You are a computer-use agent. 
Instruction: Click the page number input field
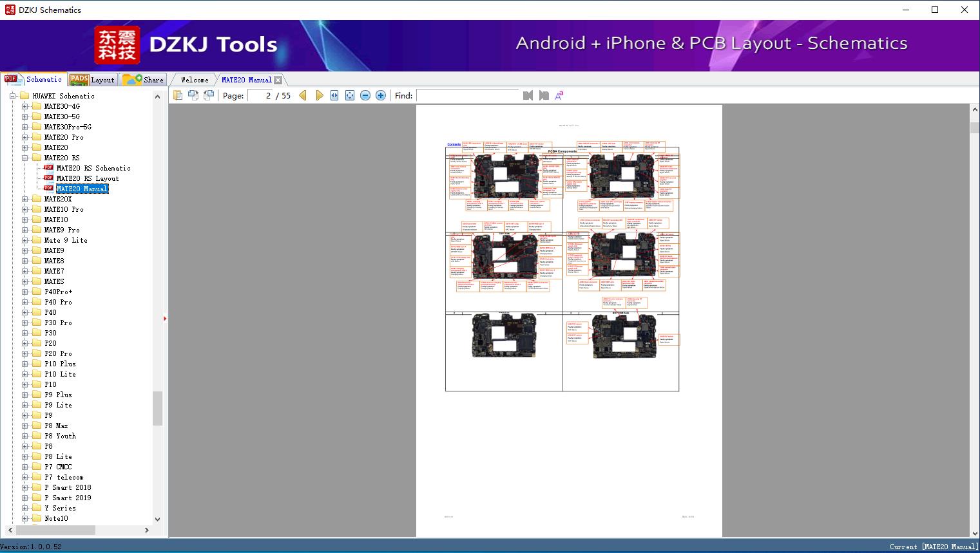click(x=260, y=95)
